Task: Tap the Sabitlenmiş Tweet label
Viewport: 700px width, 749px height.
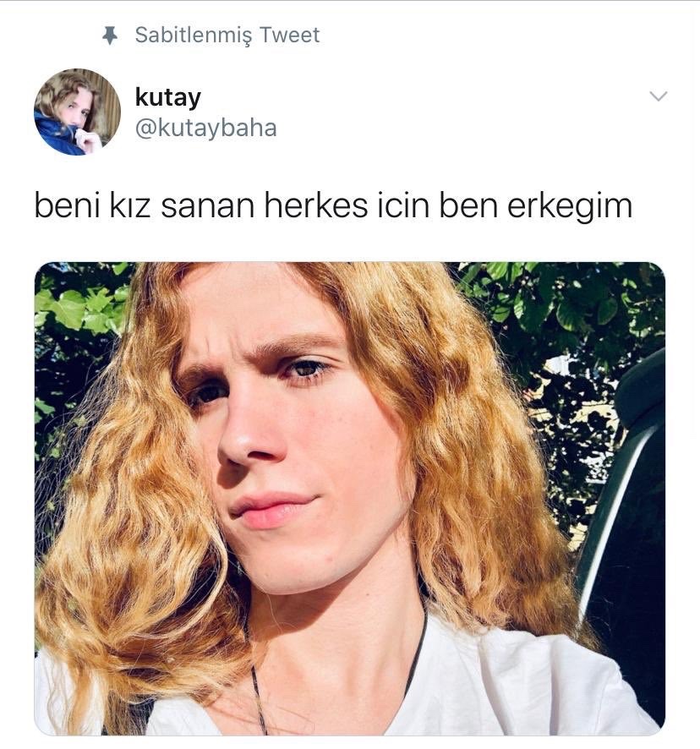Action: point(227,36)
